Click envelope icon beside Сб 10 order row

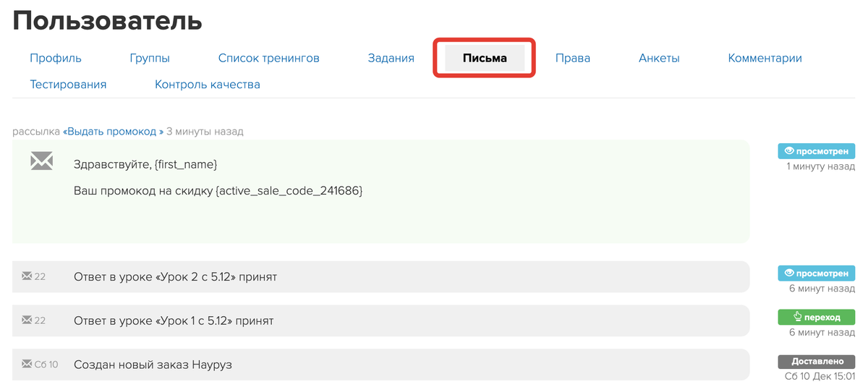27,364
